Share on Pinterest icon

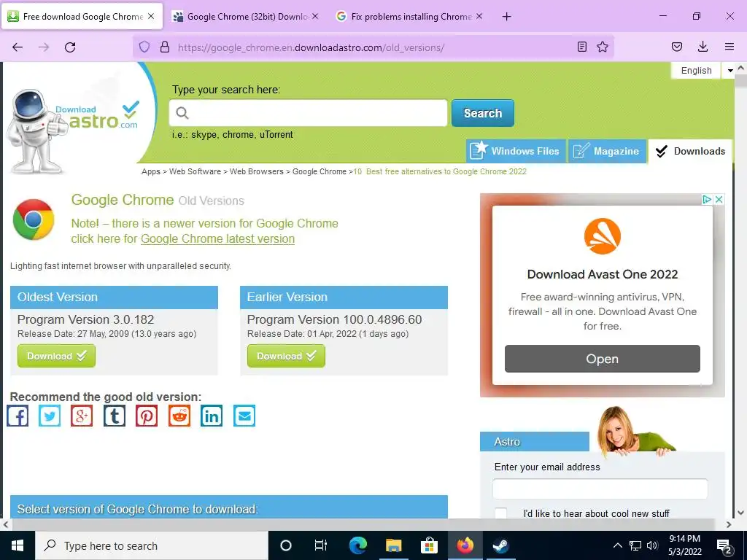[147, 416]
